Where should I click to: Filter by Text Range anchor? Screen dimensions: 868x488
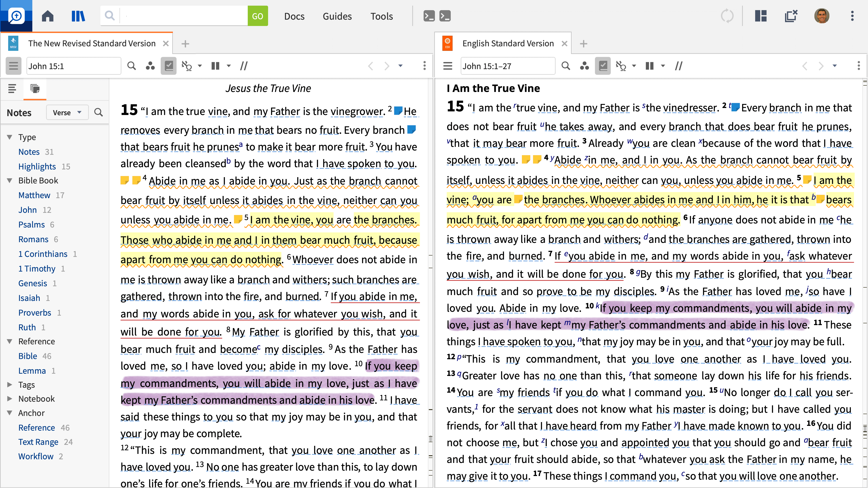click(38, 442)
